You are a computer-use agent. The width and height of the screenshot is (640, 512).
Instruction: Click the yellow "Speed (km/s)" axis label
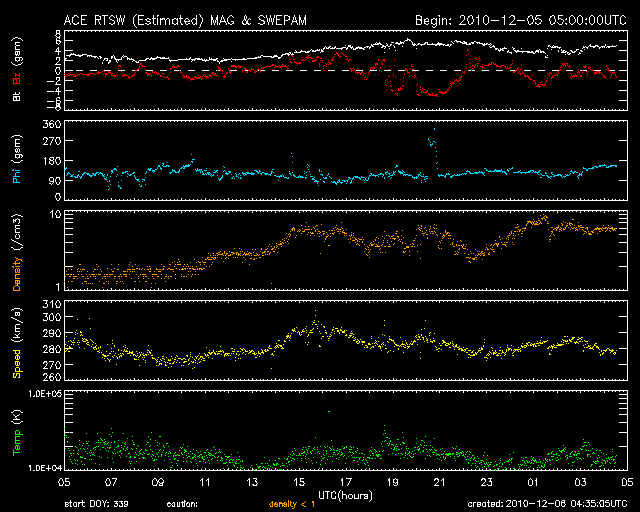(x=17, y=343)
